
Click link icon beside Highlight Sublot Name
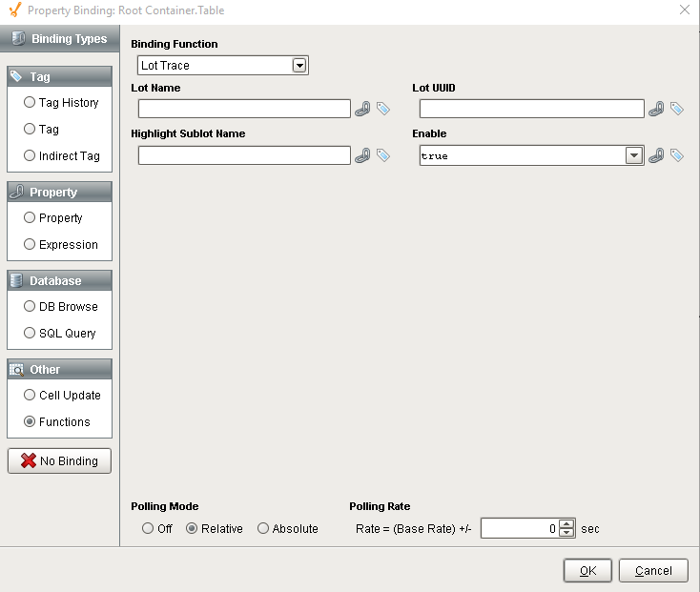coord(362,155)
